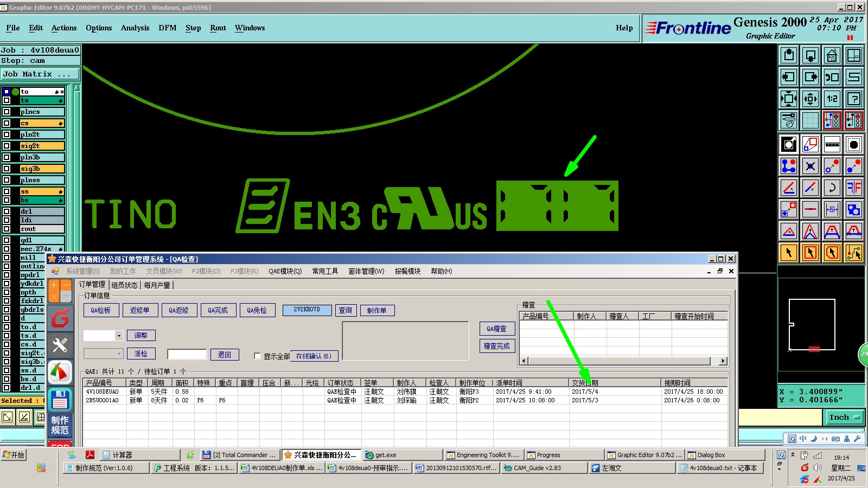Click the floppy disk save sidebar icon
Screen dimensions: 868x488
(x=60, y=400)
